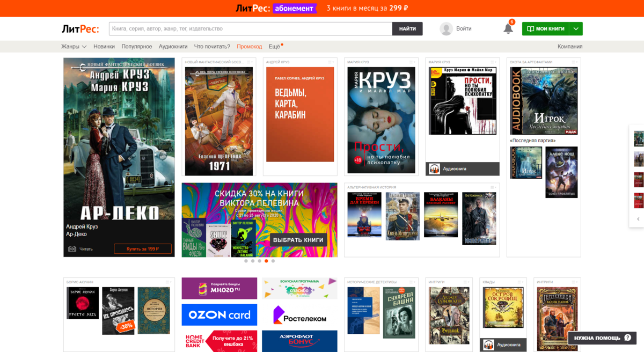Click the Мои книги button

pos(546,29)
